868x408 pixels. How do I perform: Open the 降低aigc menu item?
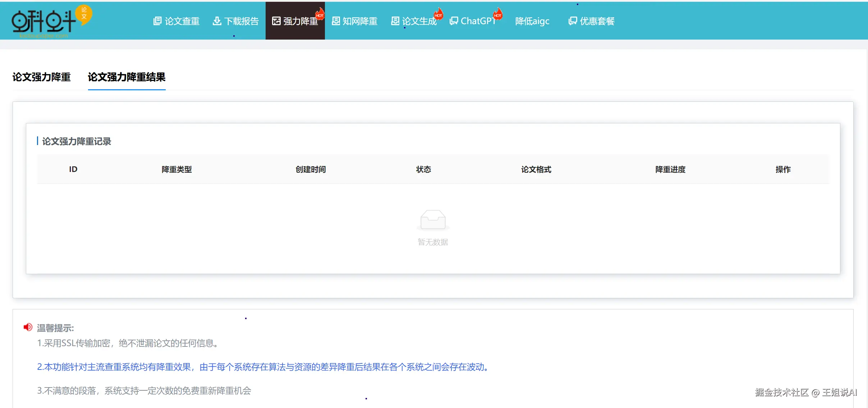(532, 21)
